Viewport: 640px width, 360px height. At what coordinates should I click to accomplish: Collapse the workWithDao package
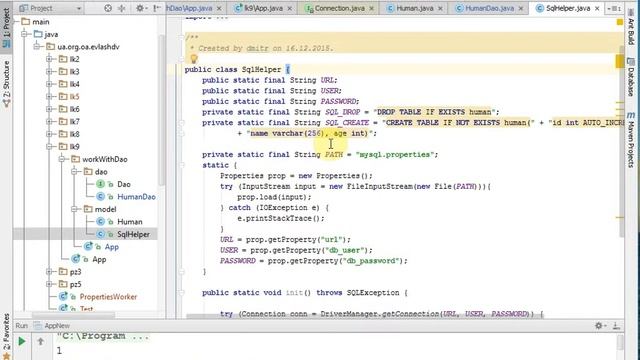tap(62, 159)
